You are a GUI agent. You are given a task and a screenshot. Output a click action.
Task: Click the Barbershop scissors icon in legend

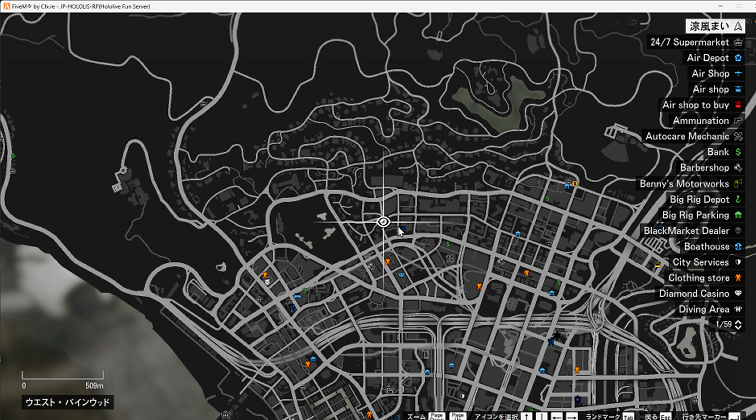click(x=738, y=168)
